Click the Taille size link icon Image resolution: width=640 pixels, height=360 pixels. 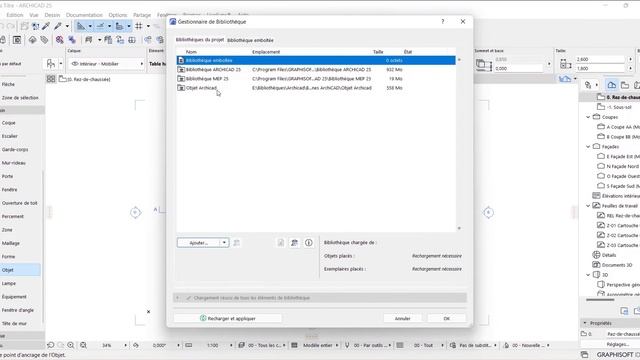(565, 64)
